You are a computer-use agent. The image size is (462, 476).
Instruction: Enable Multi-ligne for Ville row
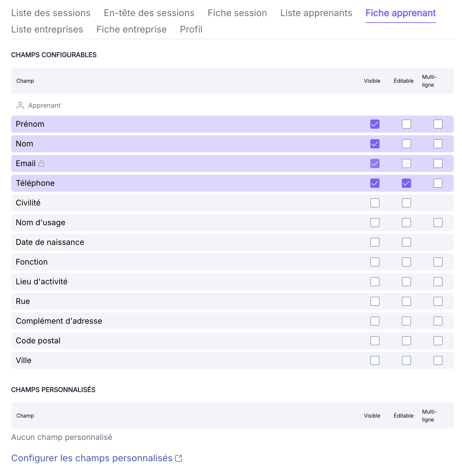(438, 360)
